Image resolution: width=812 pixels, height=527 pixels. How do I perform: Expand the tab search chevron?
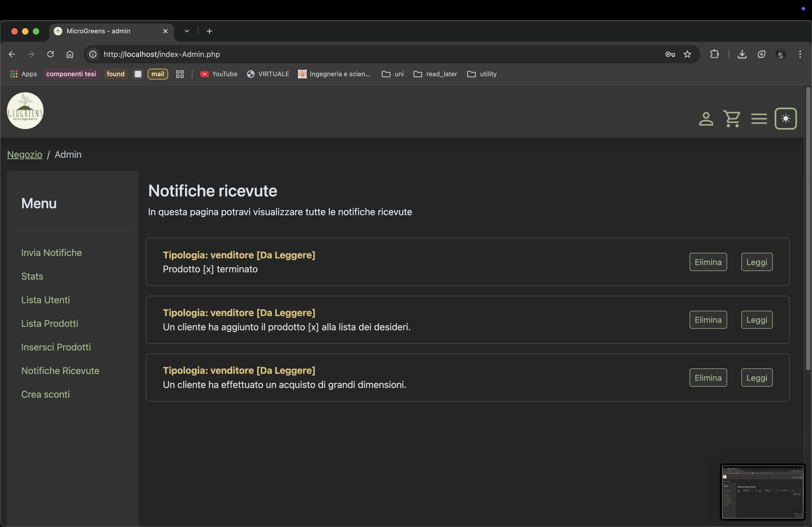pos(187,31)
